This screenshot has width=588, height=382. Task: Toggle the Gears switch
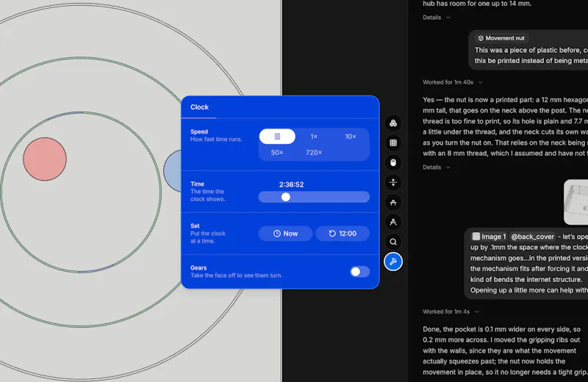359,272
